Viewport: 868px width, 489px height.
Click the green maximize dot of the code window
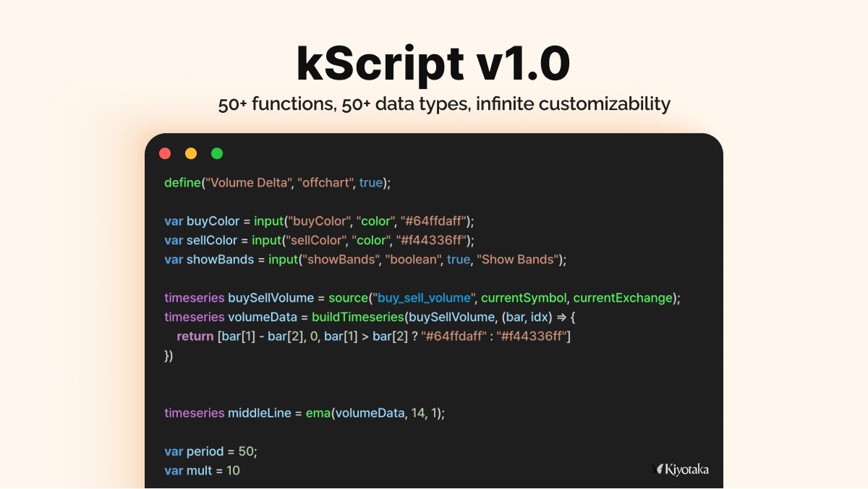point(217,153)
